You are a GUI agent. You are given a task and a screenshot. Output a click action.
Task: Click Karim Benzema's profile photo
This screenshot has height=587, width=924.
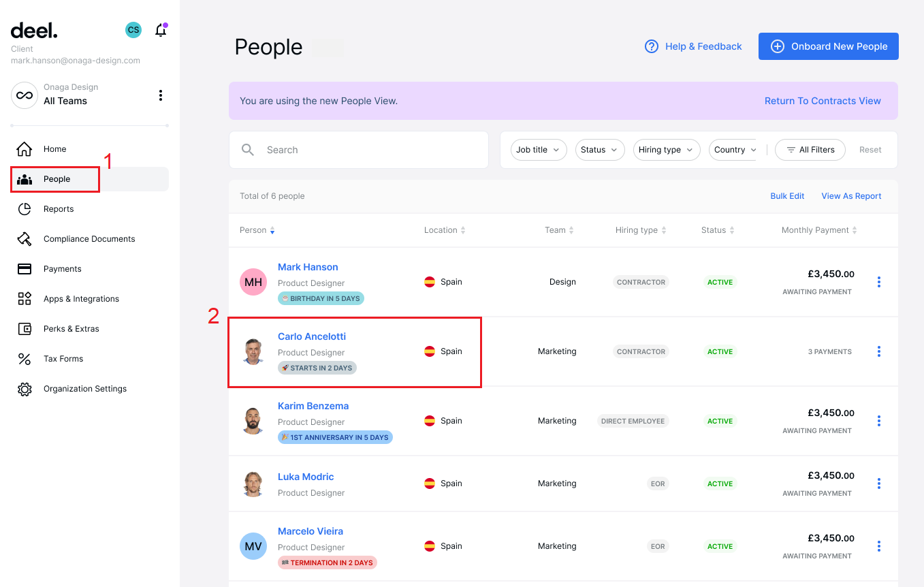point(253,421)
